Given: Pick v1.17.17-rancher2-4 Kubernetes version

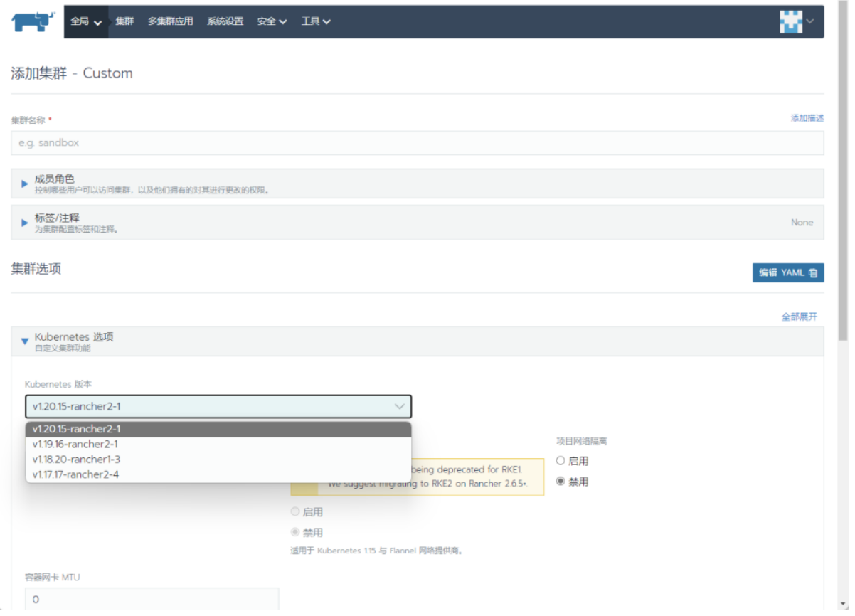Looking at the screenshot, I should pyautogui.click(x=75, y=474).
